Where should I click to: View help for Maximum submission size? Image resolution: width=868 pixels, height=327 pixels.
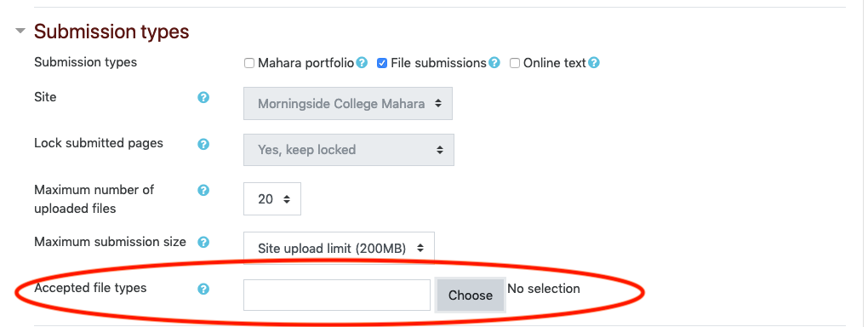(203, 242)
